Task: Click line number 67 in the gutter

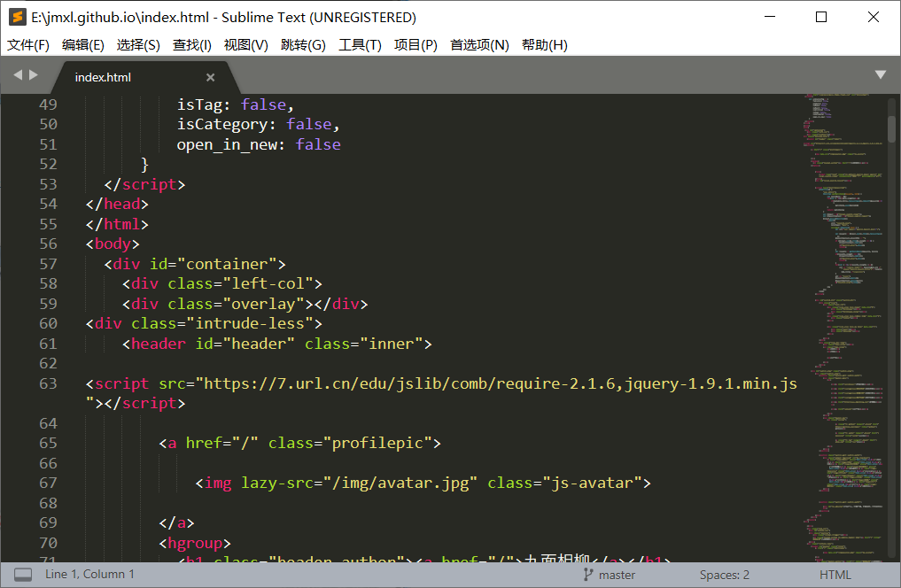Action: 48,483
